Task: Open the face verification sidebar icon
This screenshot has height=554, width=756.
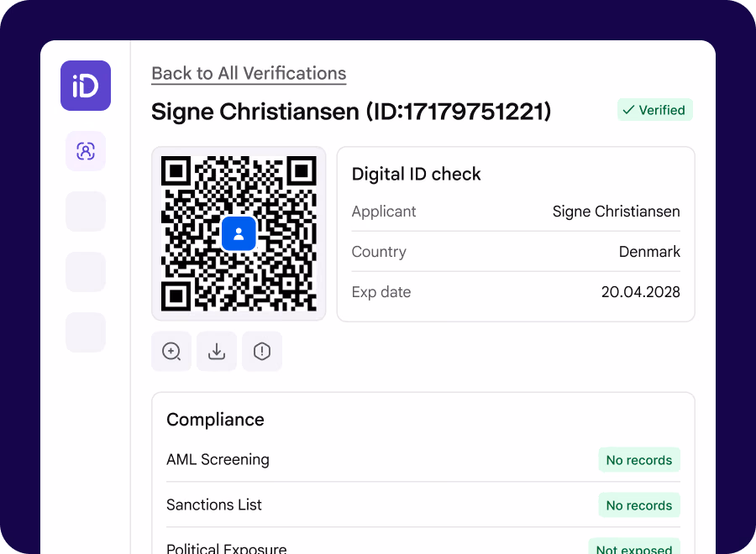Action: point(86,151)
